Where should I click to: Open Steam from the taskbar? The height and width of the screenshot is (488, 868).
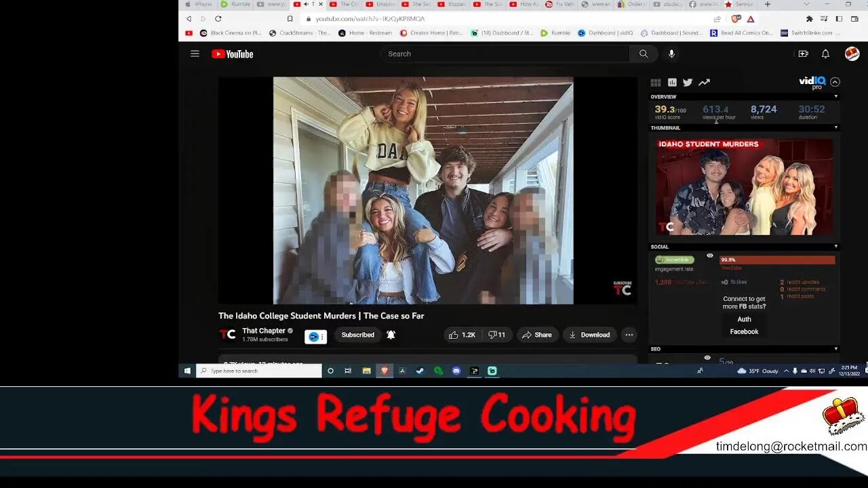[x=420, y=371]
